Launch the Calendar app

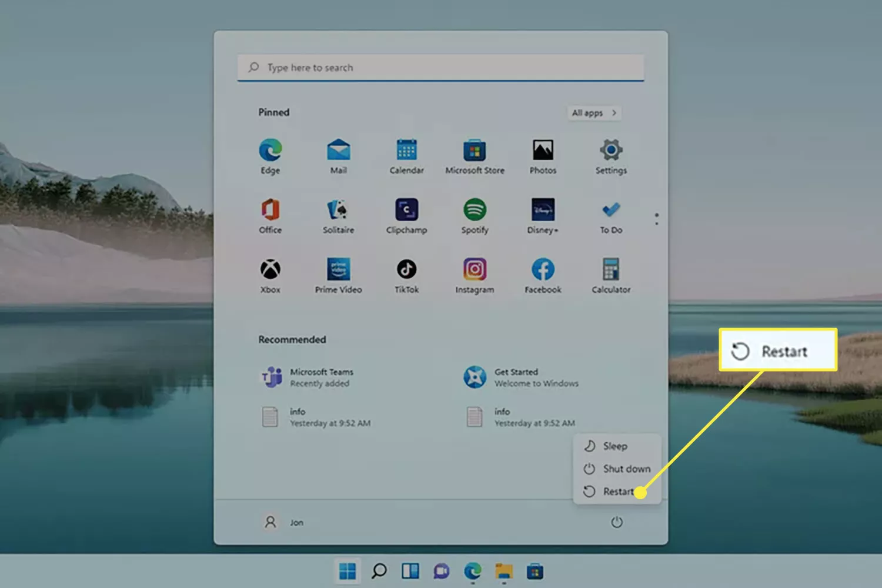coord(406,156)
